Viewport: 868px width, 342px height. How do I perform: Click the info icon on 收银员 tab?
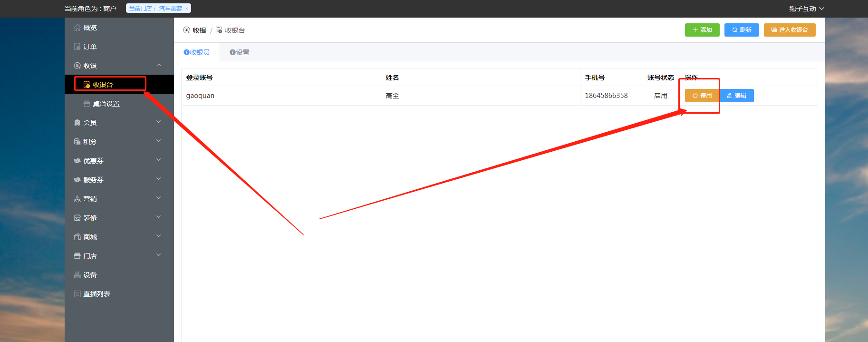(186, 52)
